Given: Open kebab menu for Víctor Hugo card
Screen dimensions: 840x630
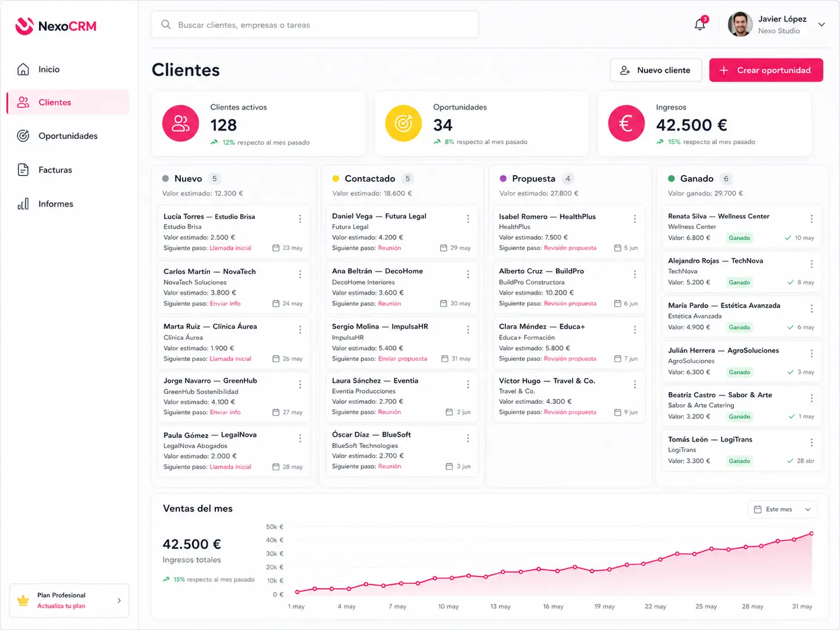Looking at the screenshot, I should point(635,384).
